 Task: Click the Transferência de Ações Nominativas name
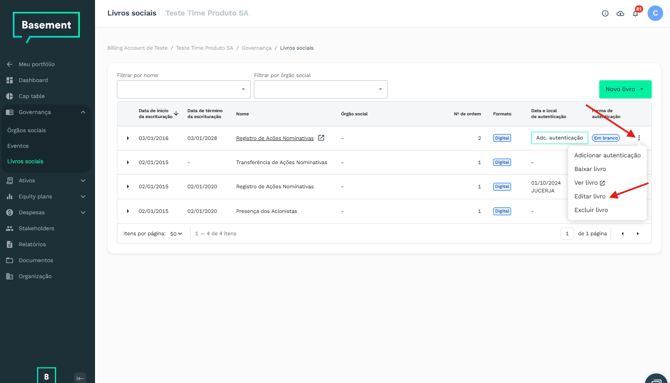click(282, 162)
